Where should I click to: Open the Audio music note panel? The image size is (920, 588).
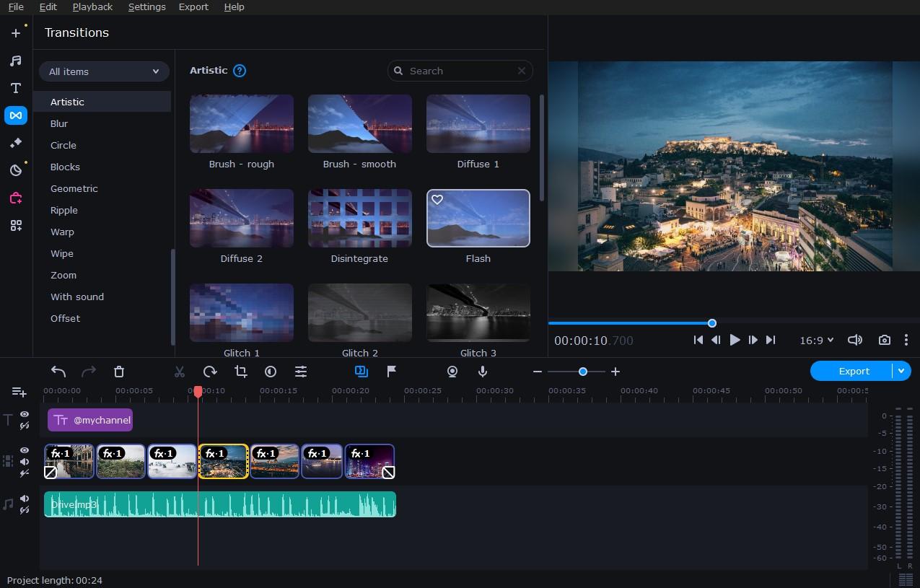(x=16, y=61)
